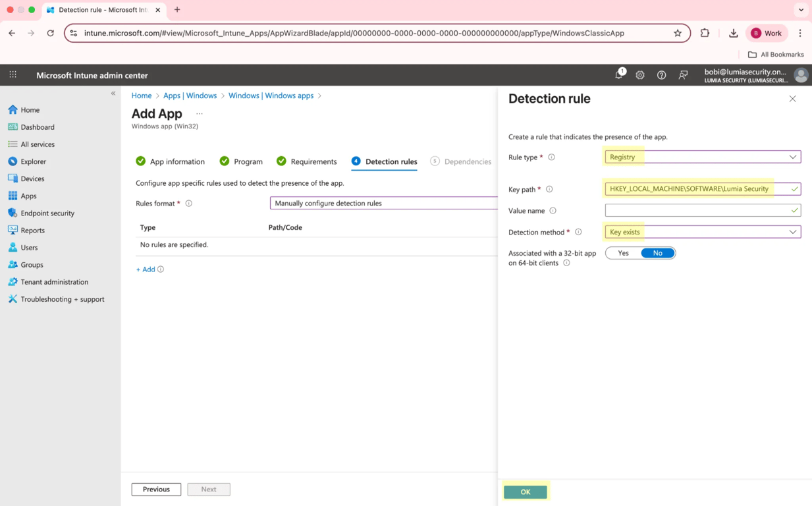Image resolution: width=812 pixels, height=506 pixels.
Task: Open Detection method dropdown
Action: pyautogui.click(x=703, y=232)
